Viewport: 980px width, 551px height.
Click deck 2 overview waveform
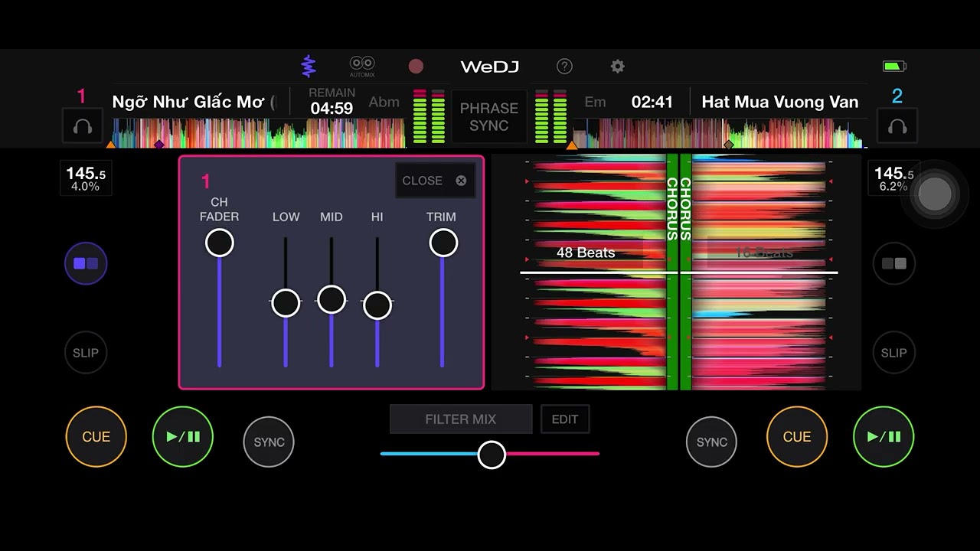(x=720, y=133)
